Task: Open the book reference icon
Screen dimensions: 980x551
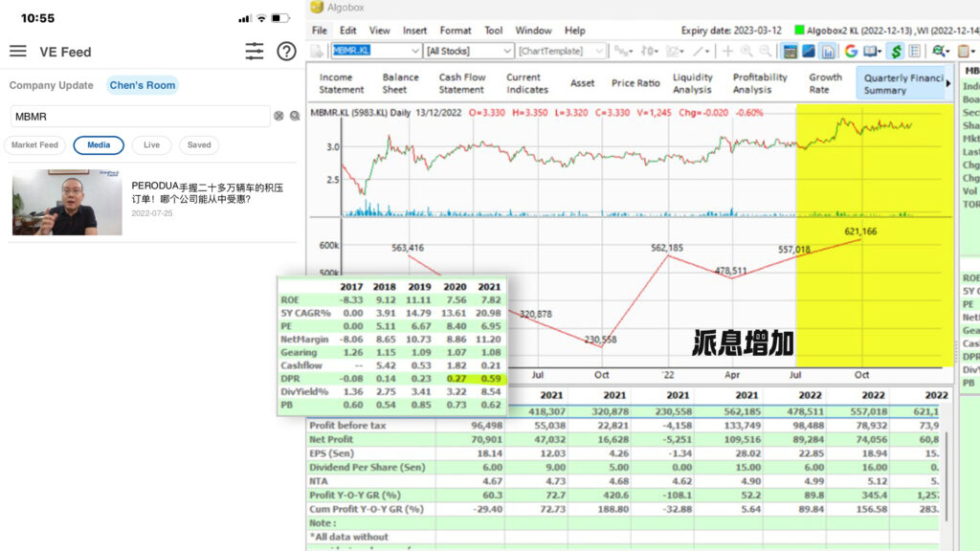Action: pos(869,52)
